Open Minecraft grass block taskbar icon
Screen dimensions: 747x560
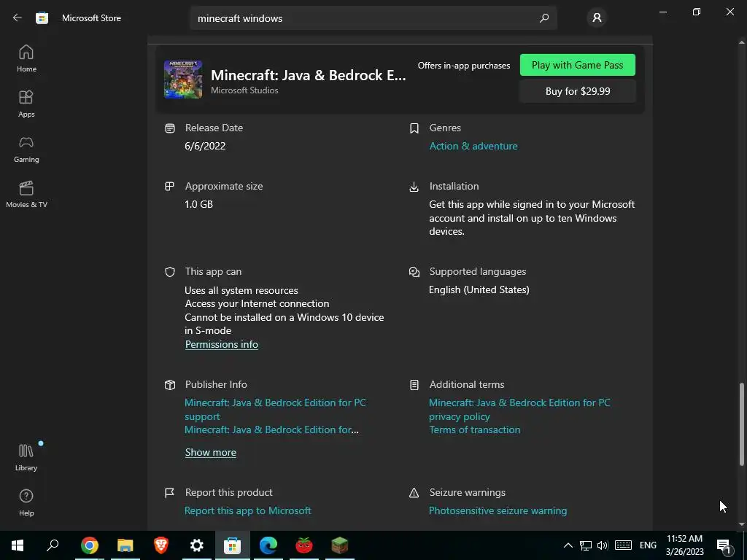click(340, 545)
